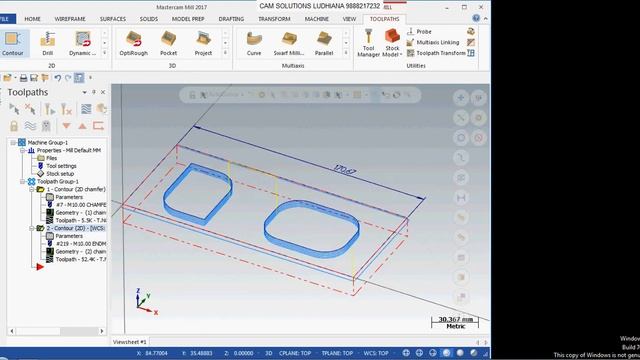This screenshot has width=640, height=360.
Task: Click CPLANE: TOP in the status bar
Action: pos(295,353)
